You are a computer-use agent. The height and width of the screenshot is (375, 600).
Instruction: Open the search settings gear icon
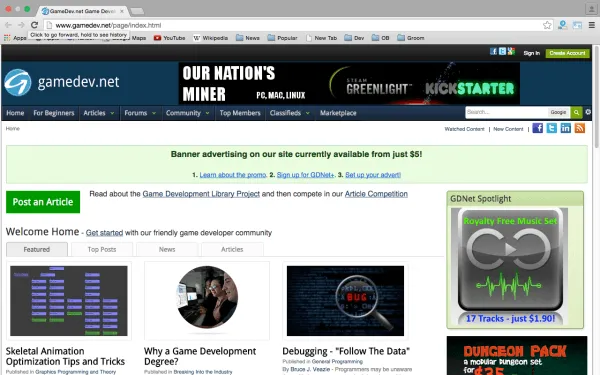(x=588, y=112)
